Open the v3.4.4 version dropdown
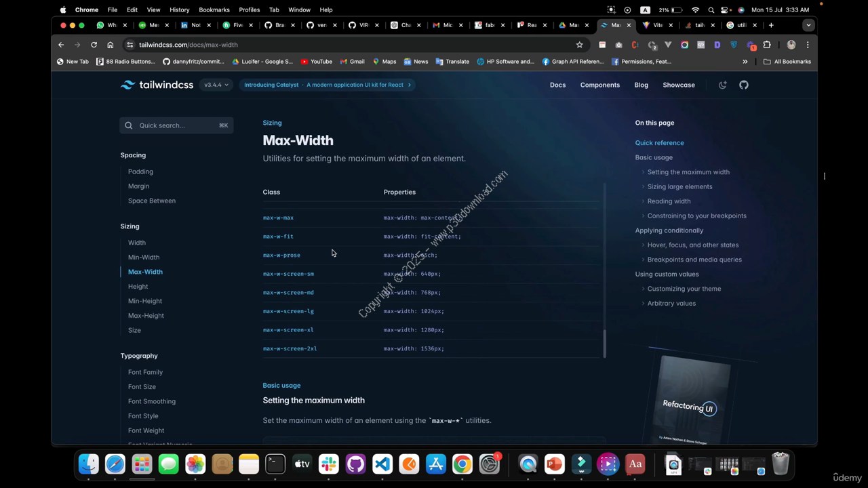Viewport: 868px width, 488px height. coord(216,85)
